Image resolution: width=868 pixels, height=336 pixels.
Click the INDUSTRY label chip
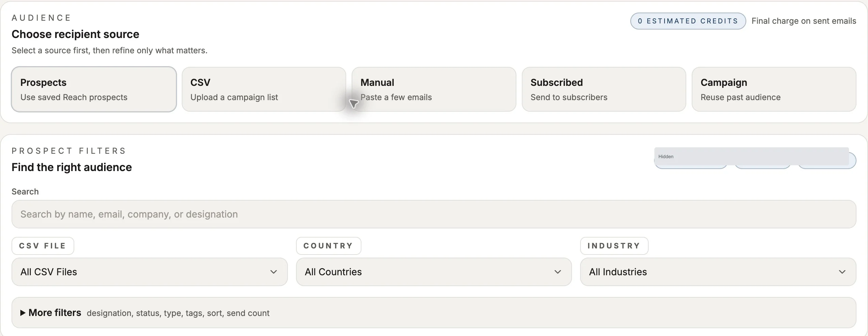pyautogui.click(x=614, y=246)
